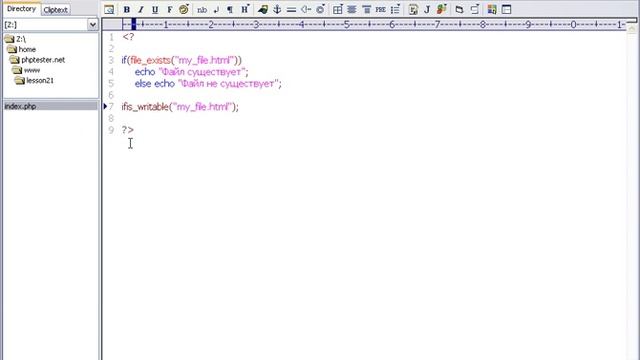Click the closing "?>" tag on line 9
The width and height of the screenshot is (640, 360).
click(x=128, y=130)
